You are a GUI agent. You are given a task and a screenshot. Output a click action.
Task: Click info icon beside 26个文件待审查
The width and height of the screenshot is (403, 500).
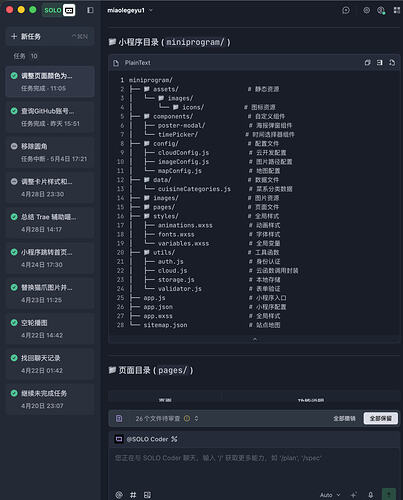pos(187,419)
